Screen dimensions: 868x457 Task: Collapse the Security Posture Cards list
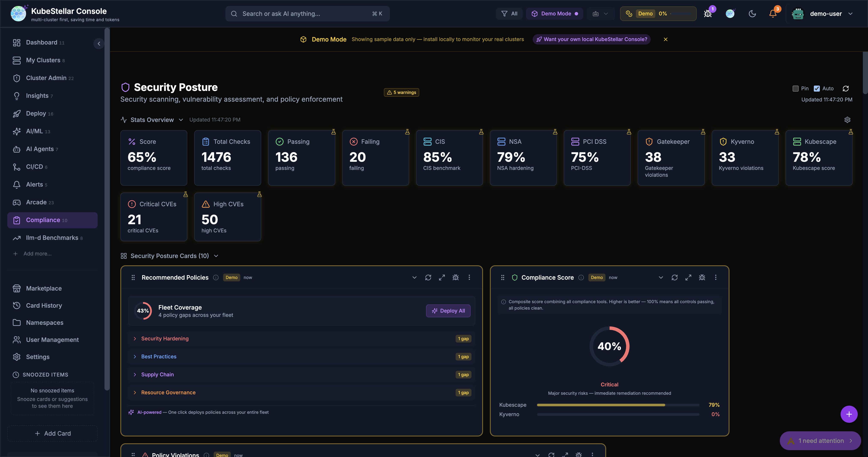coord(216,256)
